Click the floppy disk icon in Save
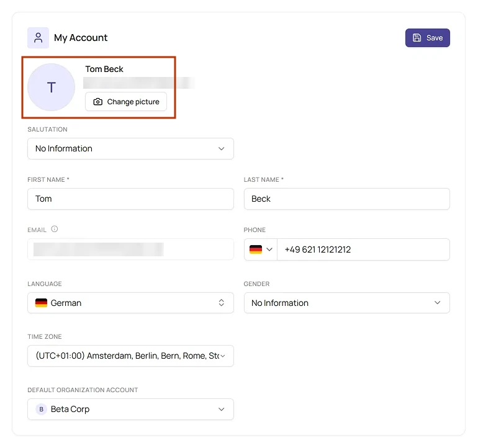The width and height of the screenshot is (478, 448). pyautogui.click(x=417, y=38)
